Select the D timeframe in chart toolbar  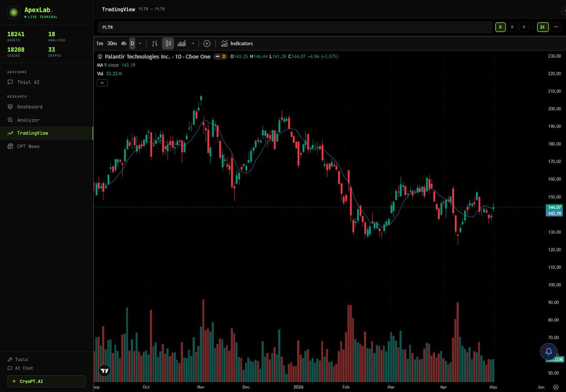[132, 43]
